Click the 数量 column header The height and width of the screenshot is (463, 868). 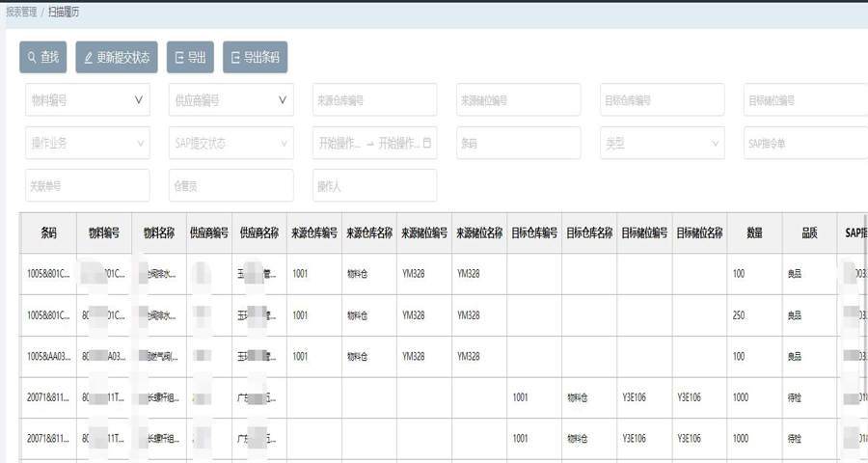[754, 232]
